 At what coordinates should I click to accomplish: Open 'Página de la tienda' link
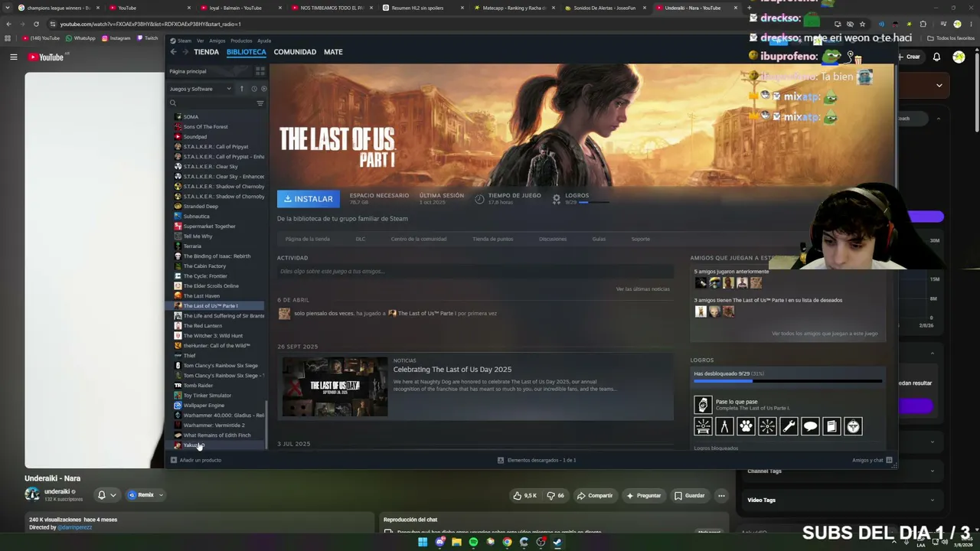click(x=308, y=239)
